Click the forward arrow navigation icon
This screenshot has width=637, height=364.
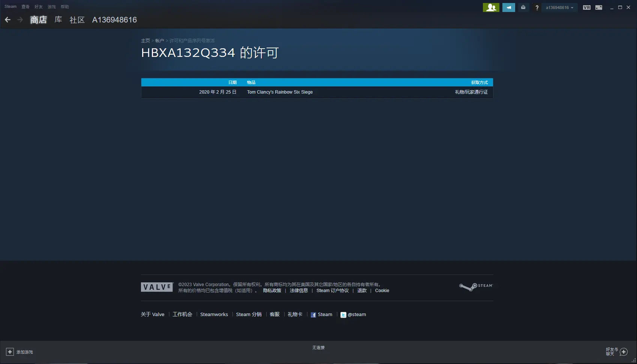(x=20, y=19)
